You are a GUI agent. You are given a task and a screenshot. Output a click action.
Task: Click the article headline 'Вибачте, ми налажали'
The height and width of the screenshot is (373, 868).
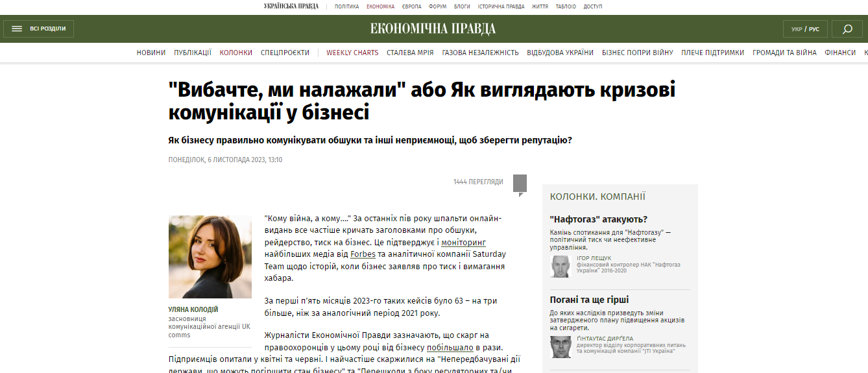(422, 101)
